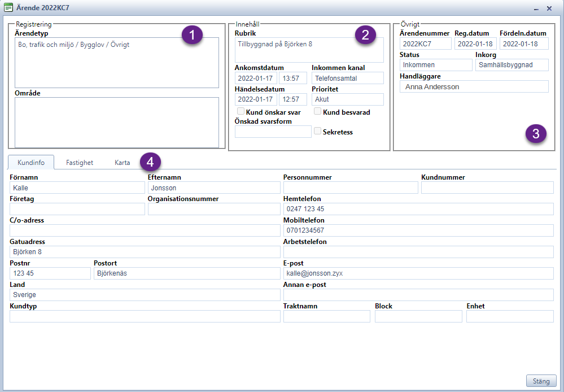Click the Hemtelefon field
564x392 pixels.
coord(418,209)
